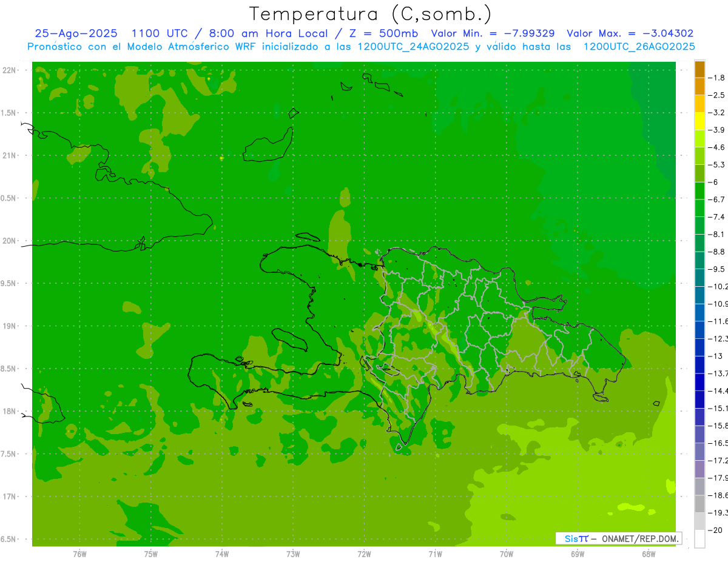Pick the dark blue swatch between -13 and -13.7
The height and width of the screenshot is (562, 728).
pos(699,364)
